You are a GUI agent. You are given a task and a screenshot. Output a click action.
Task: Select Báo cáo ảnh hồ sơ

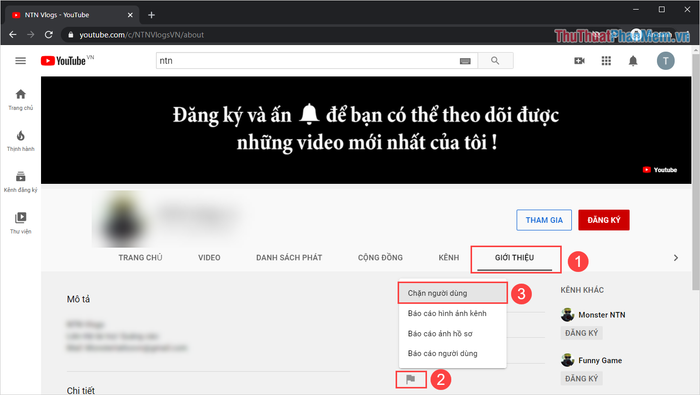pos(452,333)
